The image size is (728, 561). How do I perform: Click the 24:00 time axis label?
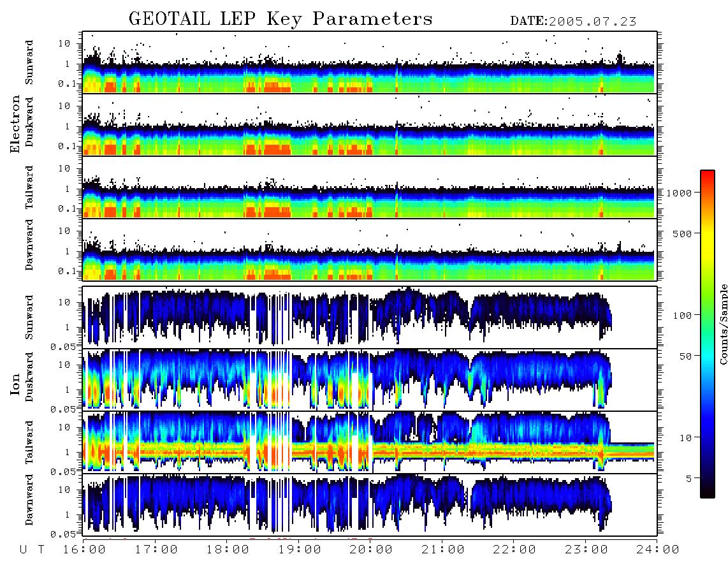(658, 550)
